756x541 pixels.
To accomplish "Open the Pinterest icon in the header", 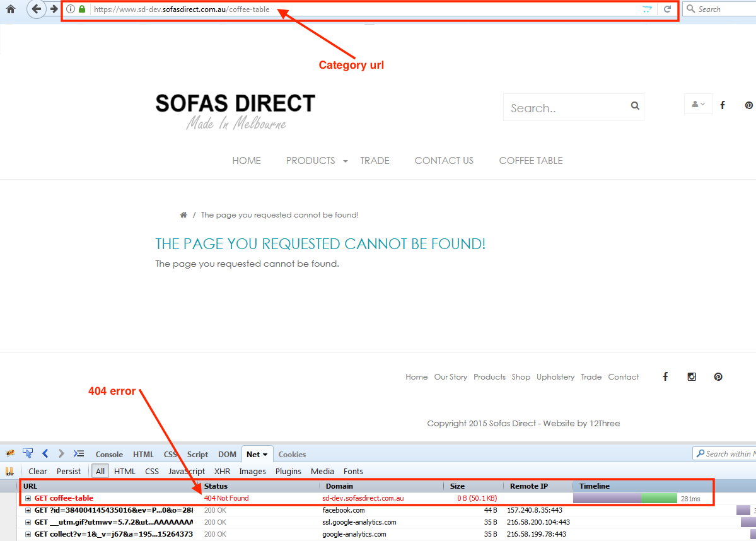I will click(748, 105).
